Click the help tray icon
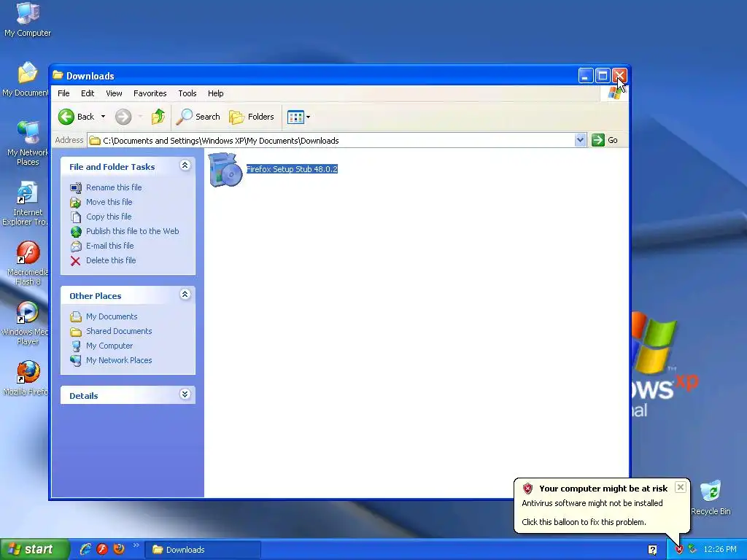The width and height of the screenshot is (747, 560). tap(652, 550)
